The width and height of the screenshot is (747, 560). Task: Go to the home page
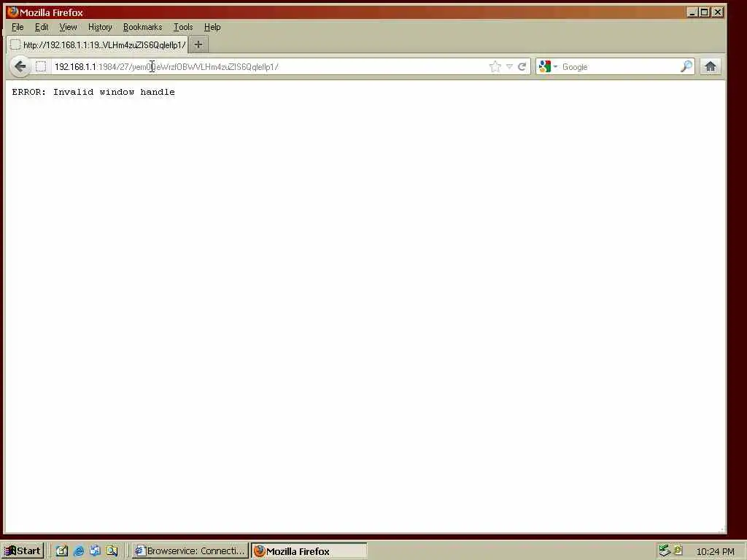[711, 66]
